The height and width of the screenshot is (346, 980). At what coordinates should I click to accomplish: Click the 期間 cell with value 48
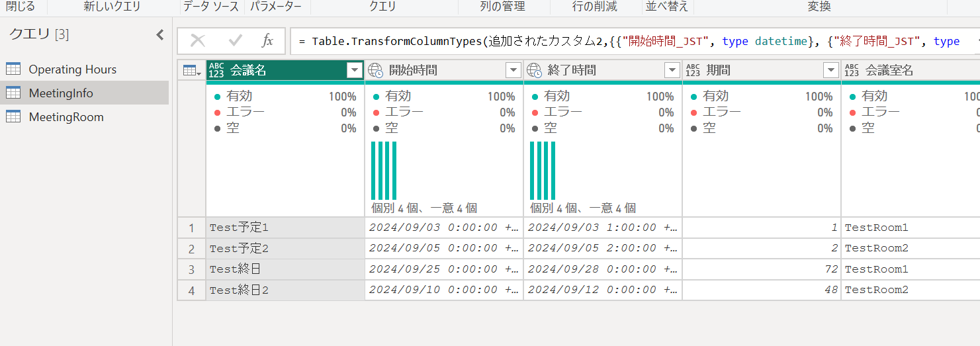[762, 290]
